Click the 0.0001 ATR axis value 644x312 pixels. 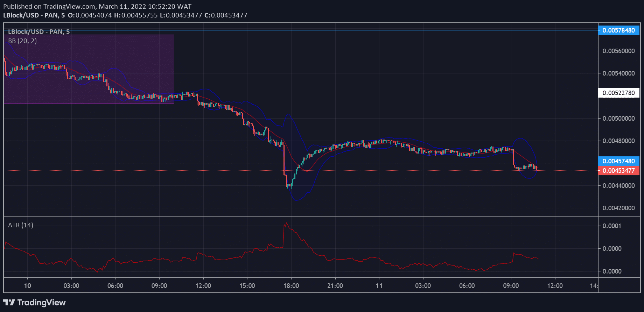[612, 226]
